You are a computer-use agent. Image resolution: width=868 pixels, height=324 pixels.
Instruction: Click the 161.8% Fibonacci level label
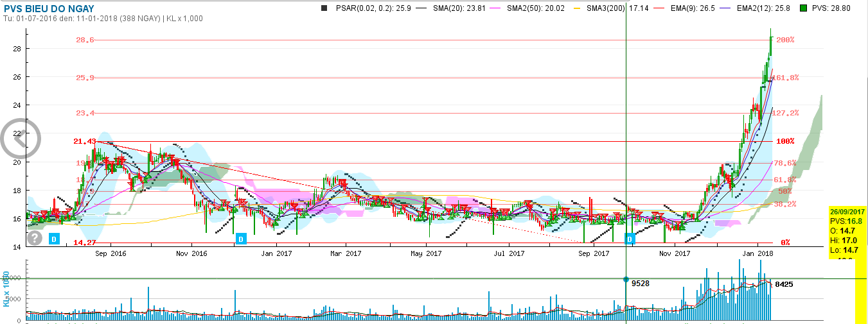(x=786, y=78)
